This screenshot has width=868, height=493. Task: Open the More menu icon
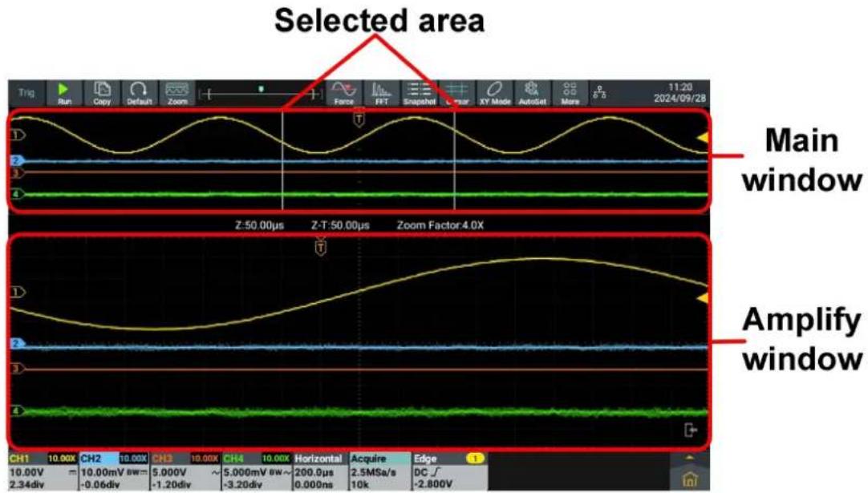point(570,93)
